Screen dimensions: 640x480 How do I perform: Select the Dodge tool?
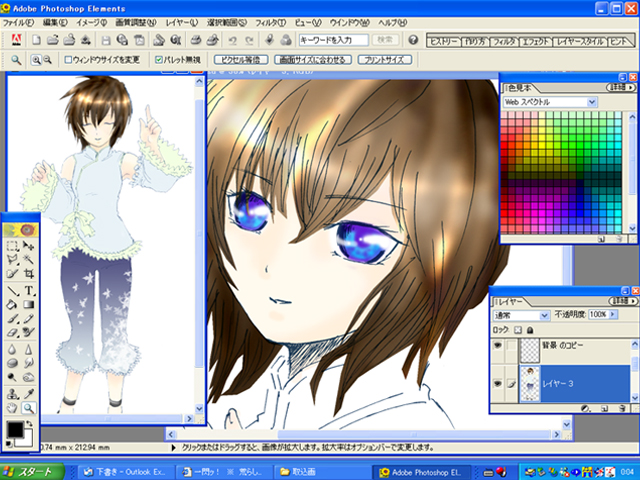pyautogui.click(x=12, y=377)
